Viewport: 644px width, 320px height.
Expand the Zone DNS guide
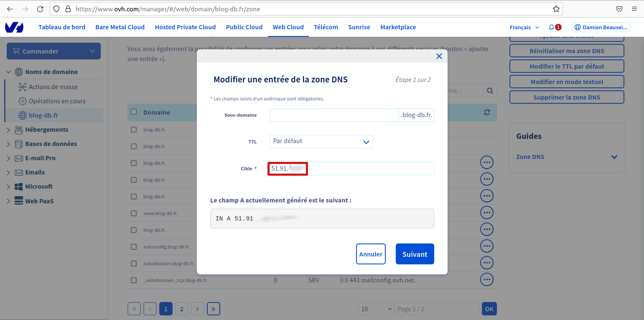pyautogui.click(x=614, y=157)
